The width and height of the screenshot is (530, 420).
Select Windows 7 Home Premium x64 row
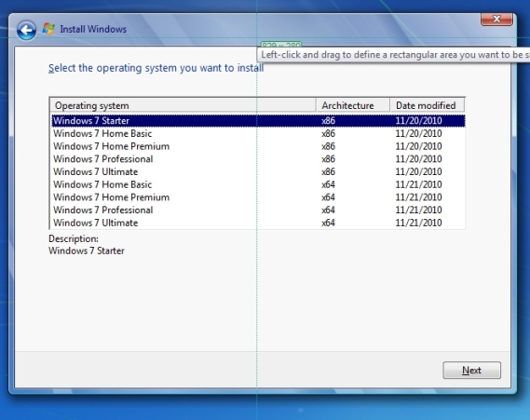(258, 197)
